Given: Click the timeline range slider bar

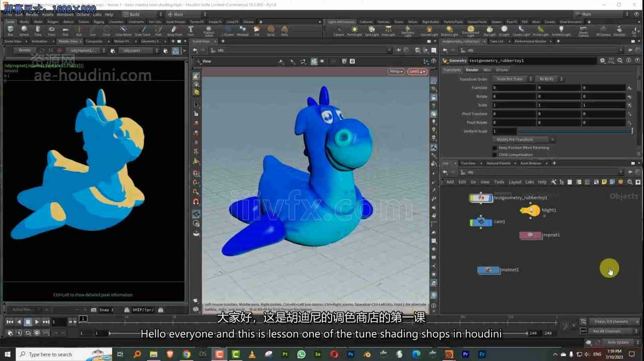Looking at the screenshot, I should (x=318, y=333).
